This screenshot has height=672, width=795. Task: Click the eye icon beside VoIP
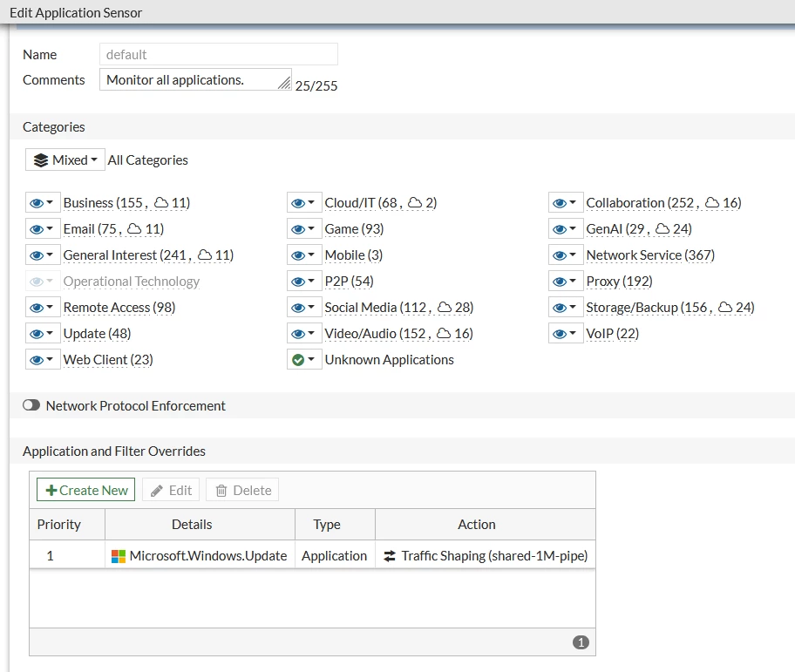tap(560, 334)
